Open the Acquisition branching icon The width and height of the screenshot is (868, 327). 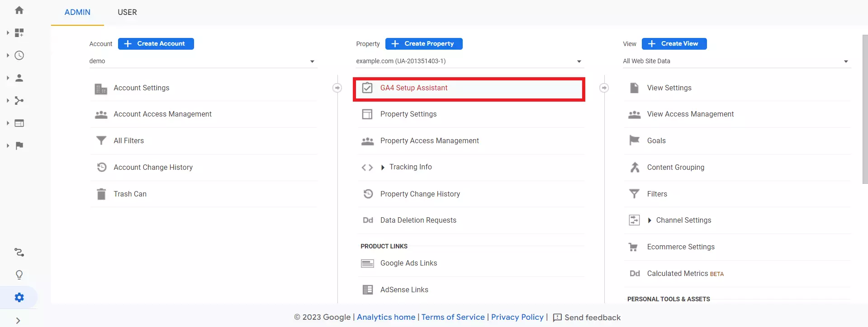coord(19,100)
